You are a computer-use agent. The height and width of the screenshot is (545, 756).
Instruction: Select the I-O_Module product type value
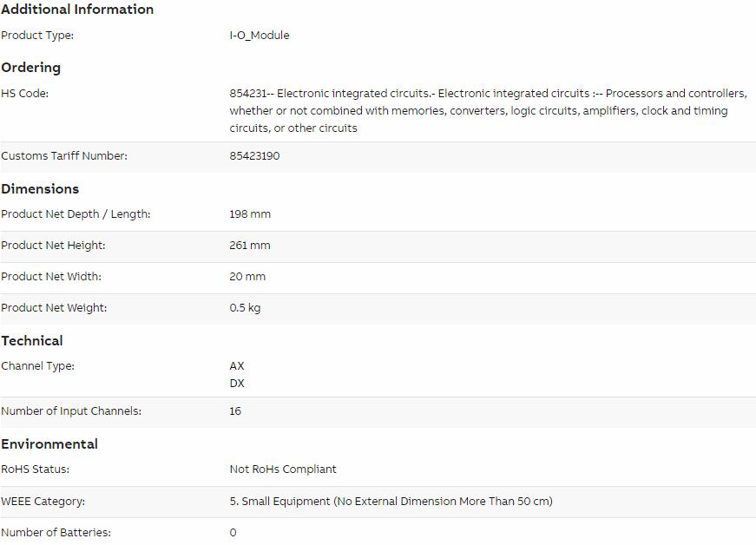click(x=260, y=36)
